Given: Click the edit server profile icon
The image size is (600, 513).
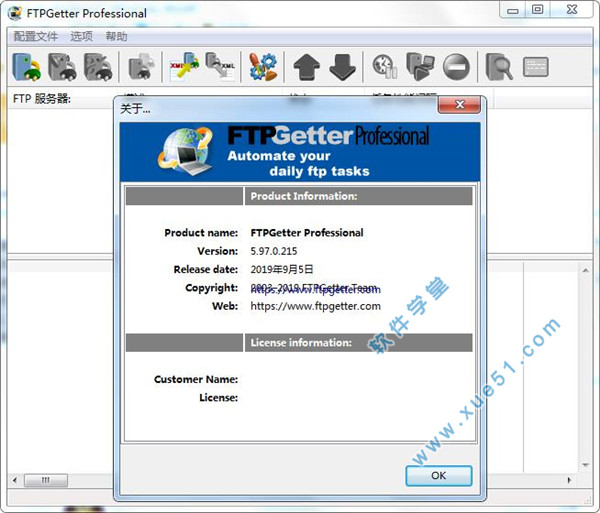Looking at the screenshot, I should click(62, 67).
